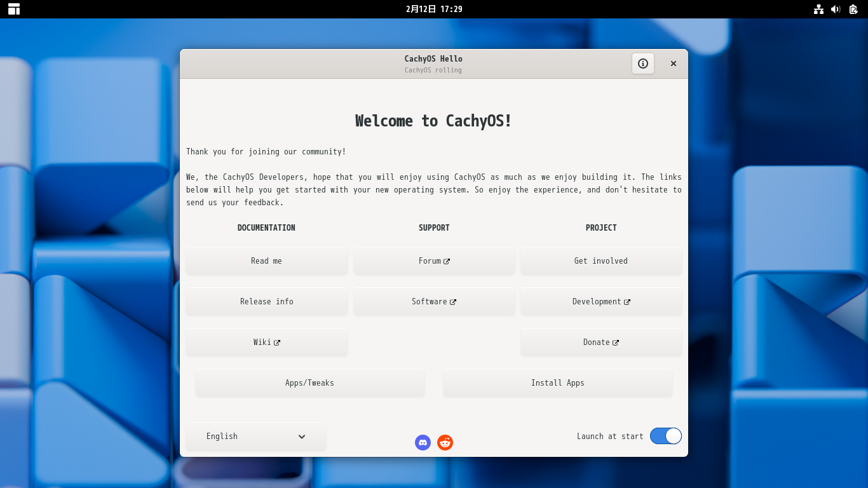Open the Development external link button

(601, 302)
